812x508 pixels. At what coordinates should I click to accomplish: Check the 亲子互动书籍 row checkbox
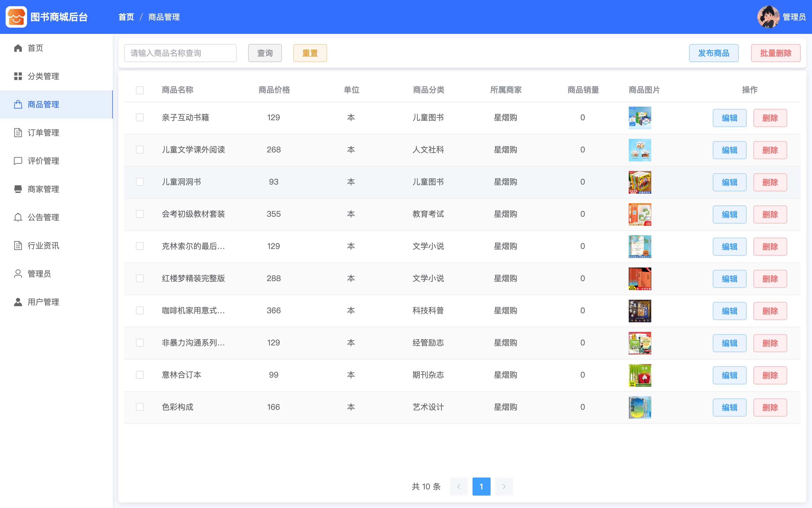140,118
